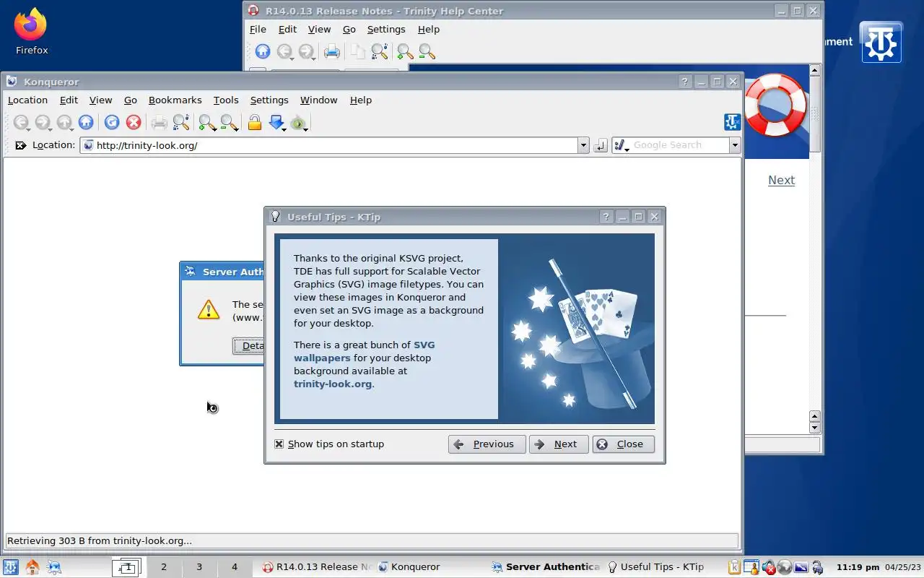Click Help Center's zoom in magnifier
Screen dimensions: 924x578
405,51
